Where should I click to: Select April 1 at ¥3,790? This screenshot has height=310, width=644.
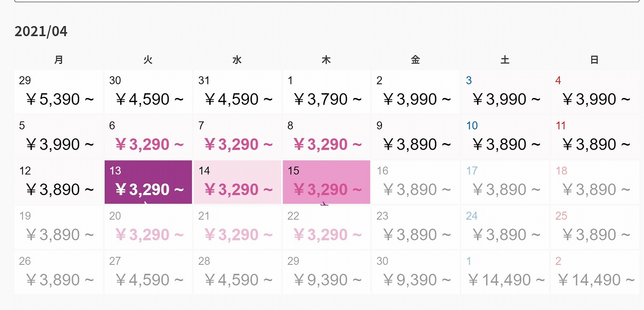327,91
